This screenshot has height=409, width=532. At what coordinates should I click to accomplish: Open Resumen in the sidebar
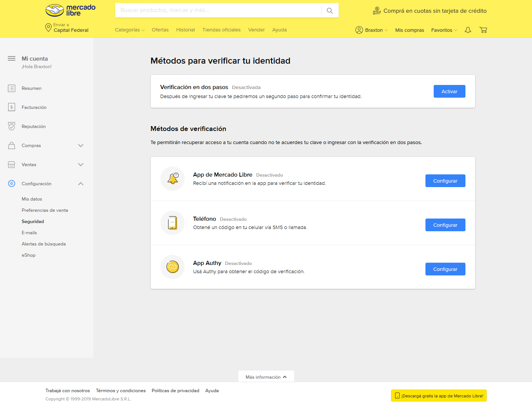[x=31, y=88]
